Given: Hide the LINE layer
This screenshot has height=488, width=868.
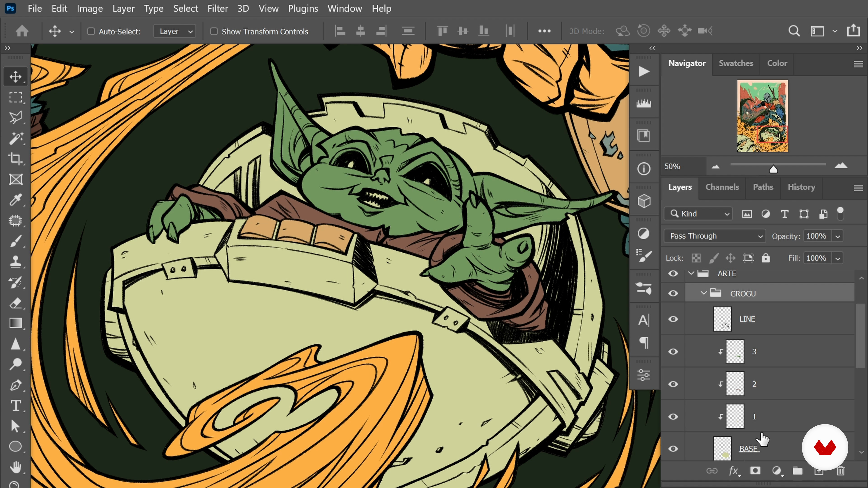Looking at the screenshot, I should pos(673,319).
